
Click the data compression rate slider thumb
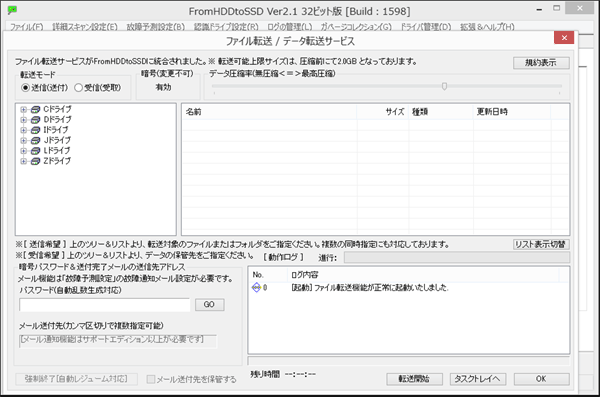444,86
